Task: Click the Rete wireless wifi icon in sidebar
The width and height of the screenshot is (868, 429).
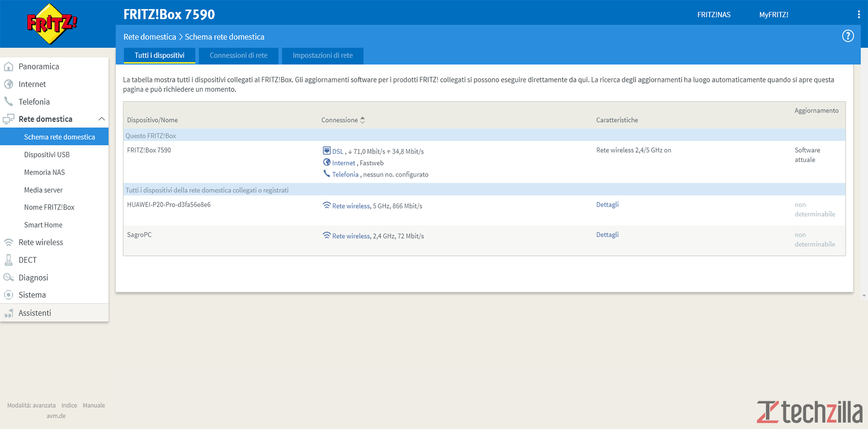Action: 9,242
